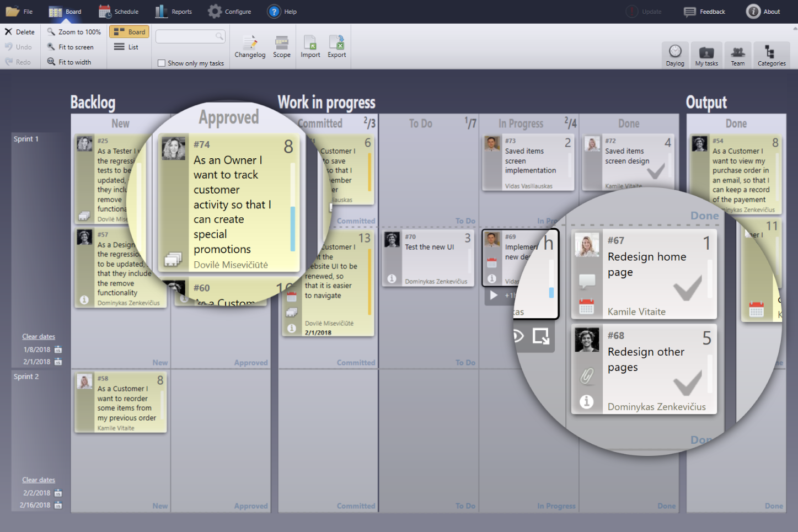Click the In Progress column header
This screenshot has height=532, width=798.
[521, 123]
